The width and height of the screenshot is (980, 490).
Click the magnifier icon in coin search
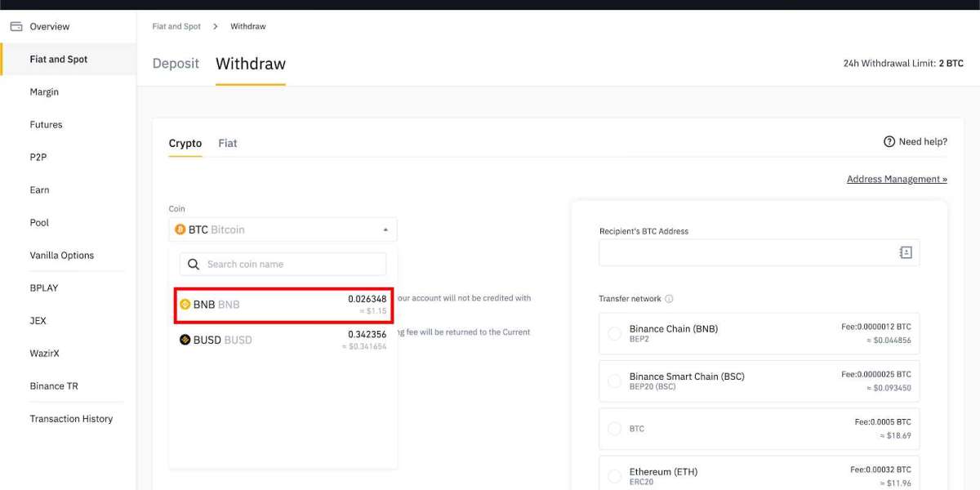pos(194,265)
